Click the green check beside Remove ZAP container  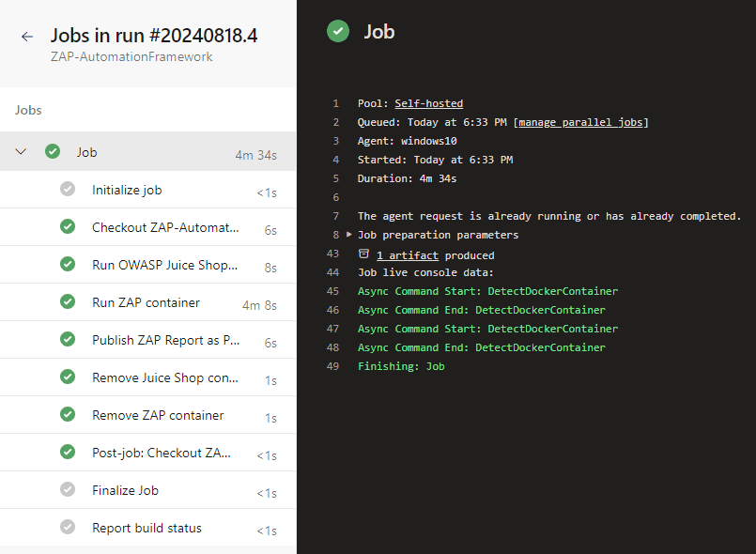coord(68,415)
